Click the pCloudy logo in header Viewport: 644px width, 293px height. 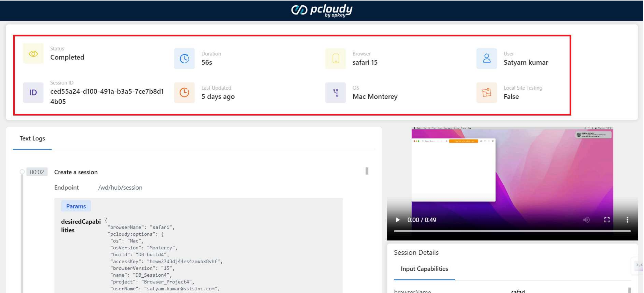pyautogui.click(x=322, y=10)
